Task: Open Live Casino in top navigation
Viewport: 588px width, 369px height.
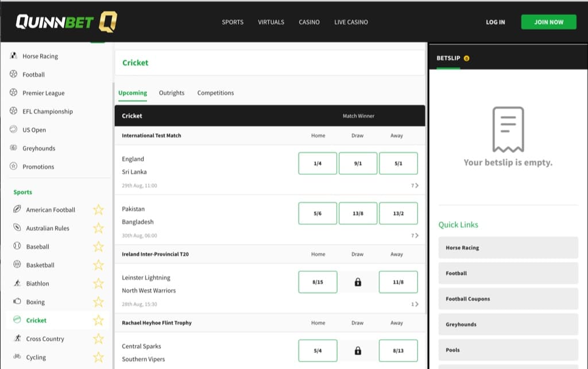Action: click(351, 22)
